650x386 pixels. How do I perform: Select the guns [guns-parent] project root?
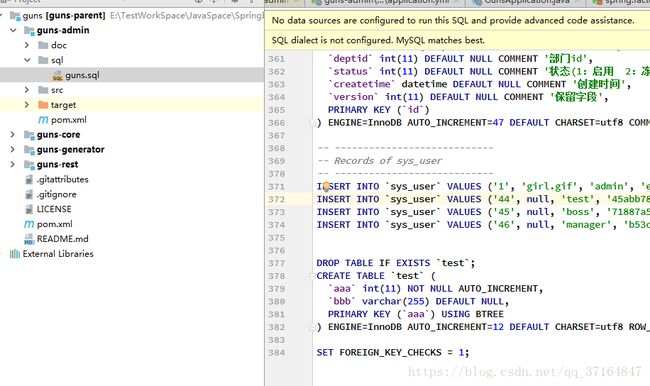click(x=64, y=16)
